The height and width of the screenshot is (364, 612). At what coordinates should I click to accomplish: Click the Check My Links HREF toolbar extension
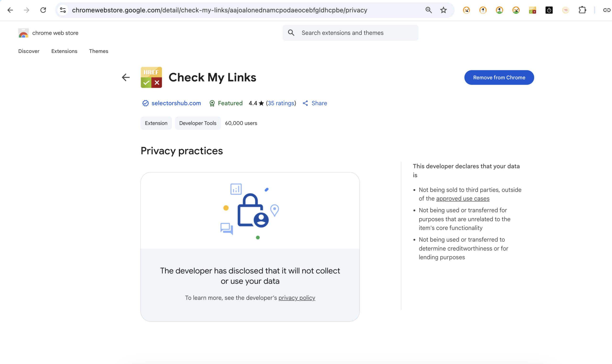(x=532, y=10)
